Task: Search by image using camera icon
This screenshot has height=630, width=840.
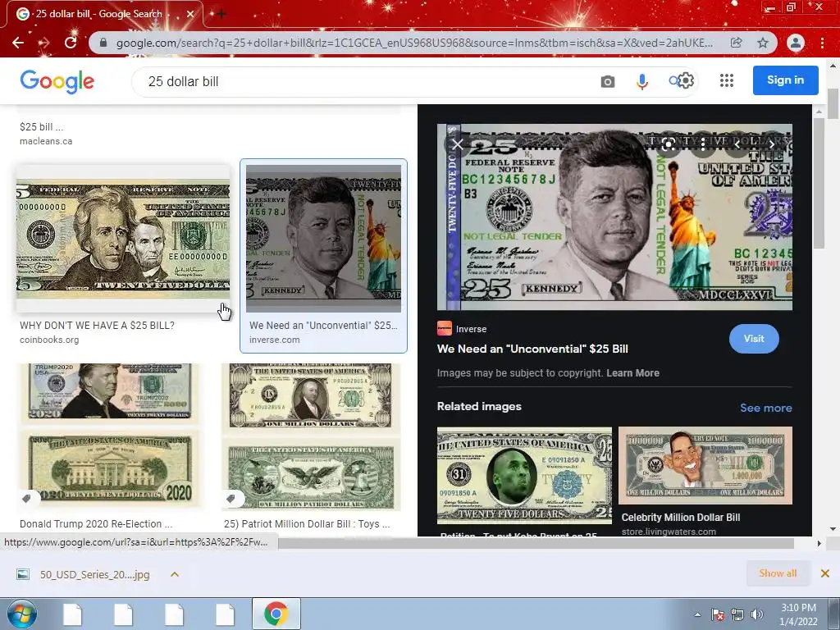Action: pos(608,81)
